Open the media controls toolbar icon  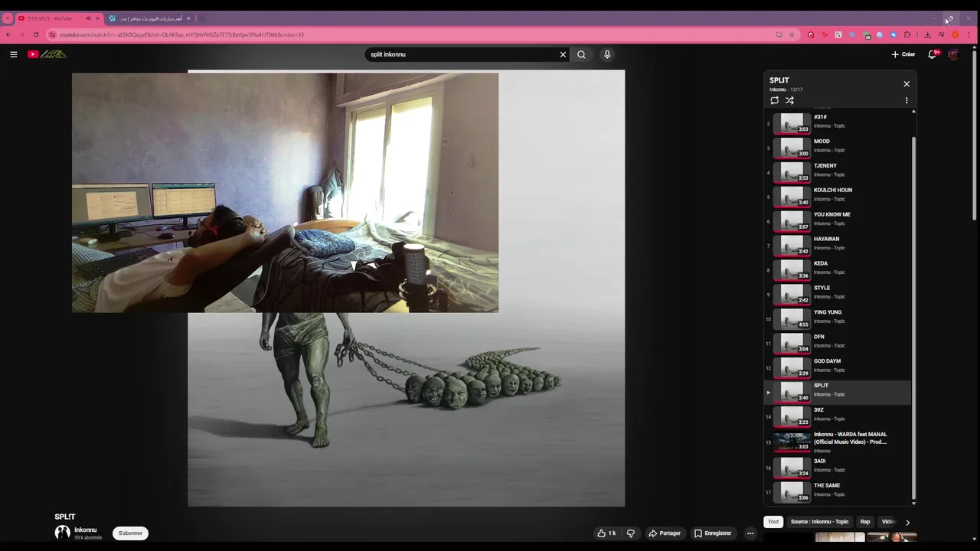[x=941, y=34]
